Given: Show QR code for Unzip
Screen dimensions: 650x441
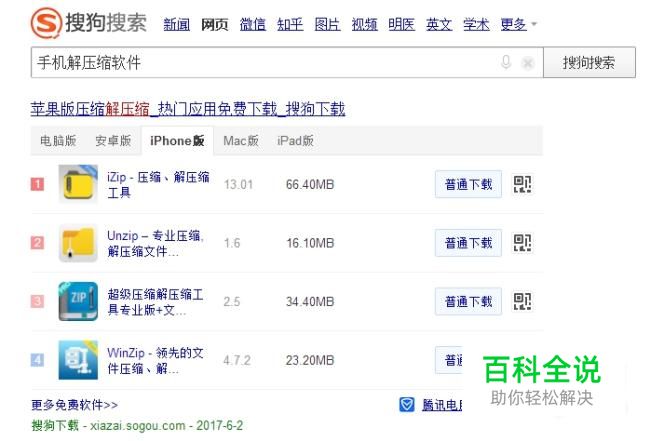Looking at the screenshot, I should [522, 243].
